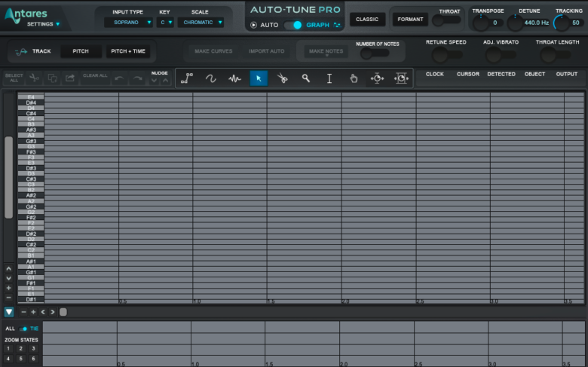Click the MAKE CURVES button
This screenshot has width=588, height=367.
click(213, 51)
